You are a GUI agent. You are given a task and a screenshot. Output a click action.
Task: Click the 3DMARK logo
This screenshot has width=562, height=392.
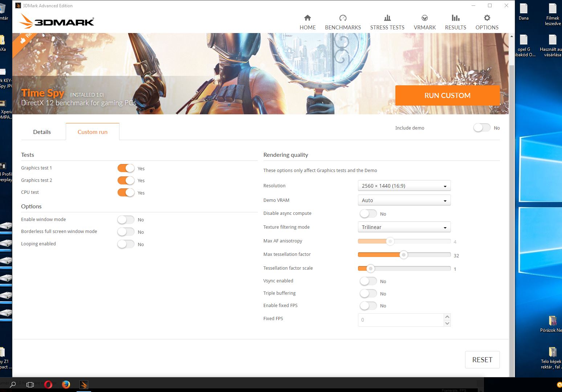click(x=57, y=21)
